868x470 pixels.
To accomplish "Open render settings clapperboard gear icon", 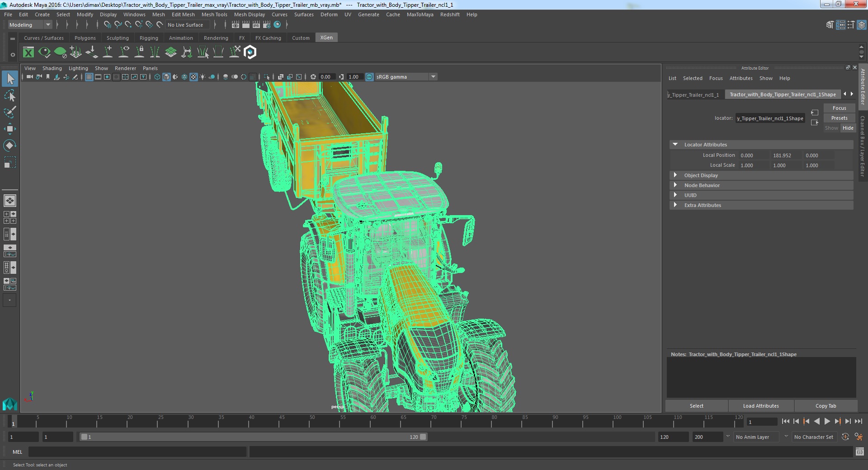I will click(267, 25).
